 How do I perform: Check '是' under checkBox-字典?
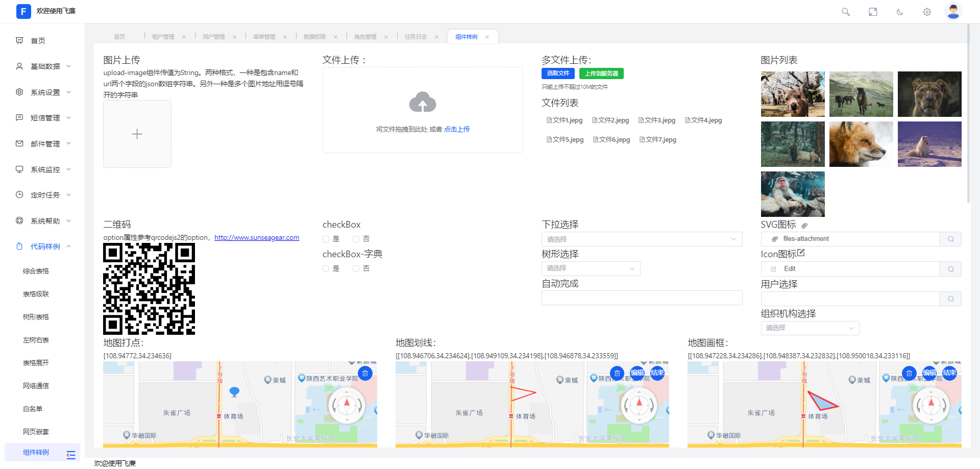pyautogui.click(x=326, y=268)
